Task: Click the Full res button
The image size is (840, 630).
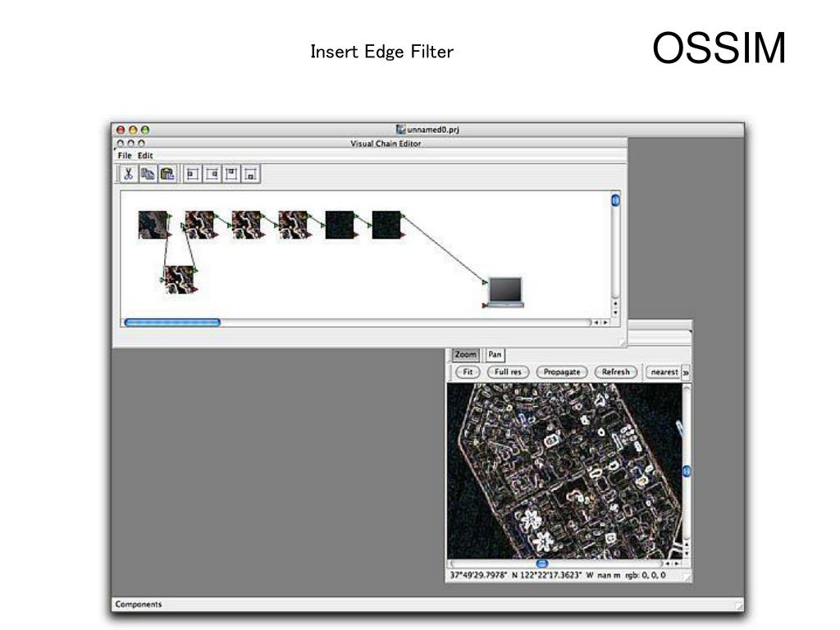Action: [x=508, y=372]
